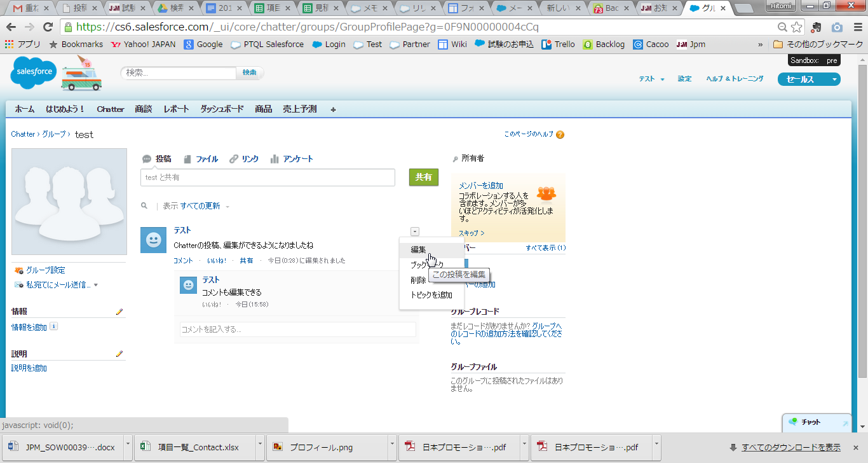Click the pencil icon next to 説明
The image size is (868, 463).
pos(119,354)
